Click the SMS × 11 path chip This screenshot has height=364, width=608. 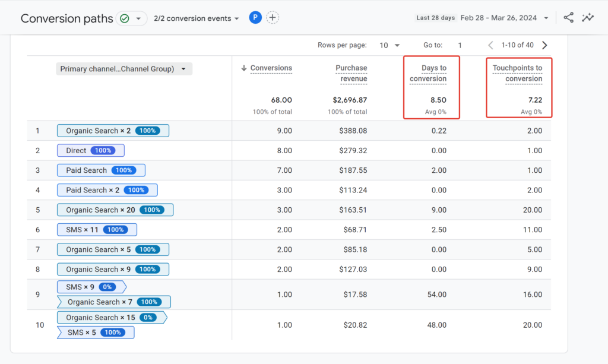coord(97,229)
